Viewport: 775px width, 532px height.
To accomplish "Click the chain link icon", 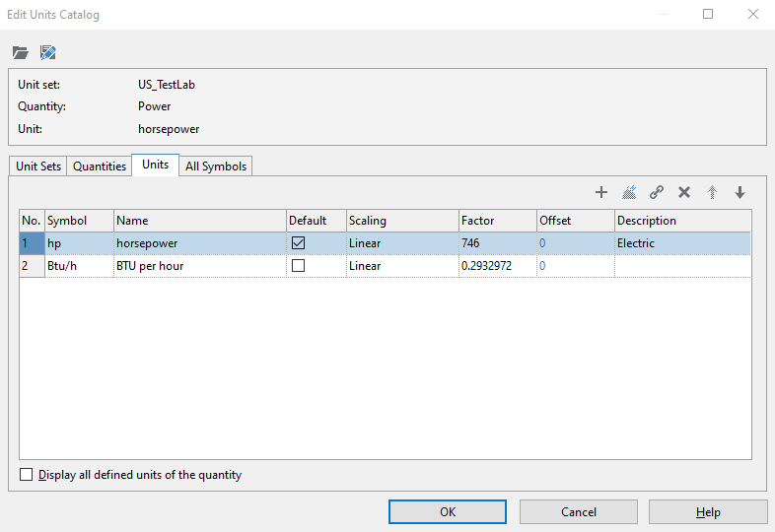I will click(x=657, y=192).
